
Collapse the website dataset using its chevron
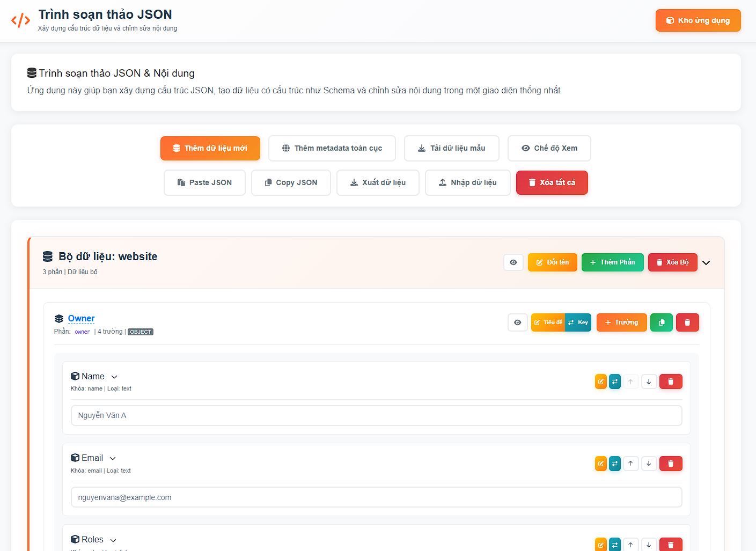(706, 262)
